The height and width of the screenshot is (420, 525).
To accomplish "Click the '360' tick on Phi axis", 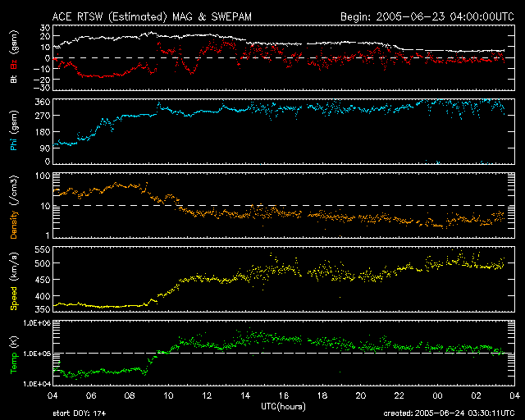I will pyautogui.click(x=43, y=102).
